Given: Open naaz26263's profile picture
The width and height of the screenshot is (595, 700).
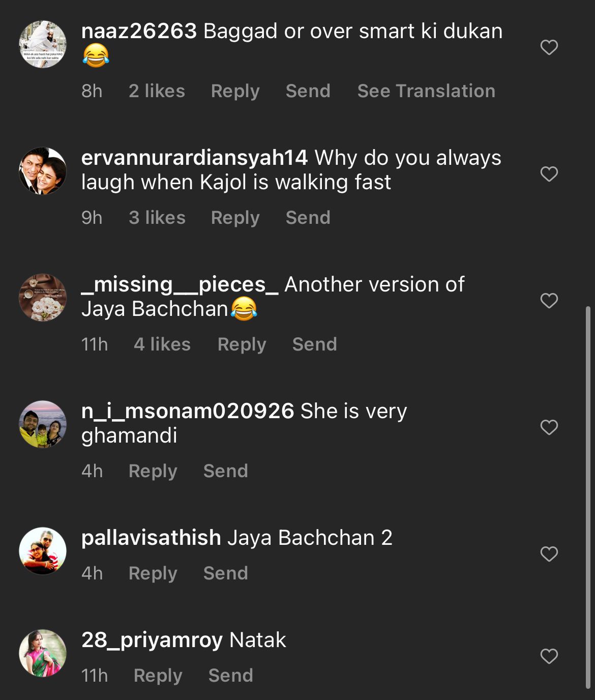Looking at the screenshot, I should [x=43, y=44].
